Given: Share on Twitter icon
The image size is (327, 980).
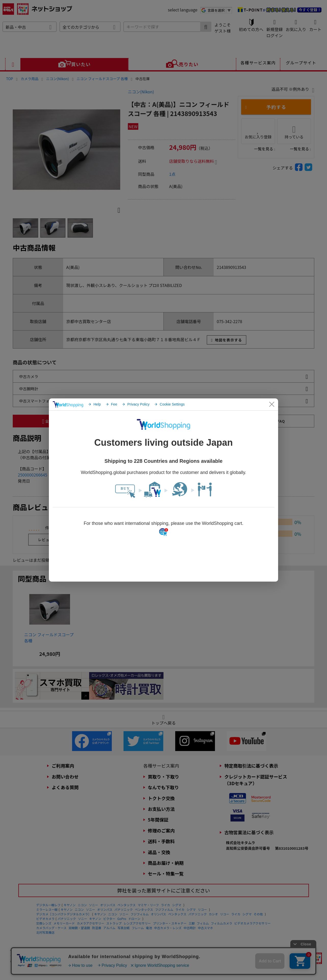Looking at the screenshot, I should [x=308, y=167].
